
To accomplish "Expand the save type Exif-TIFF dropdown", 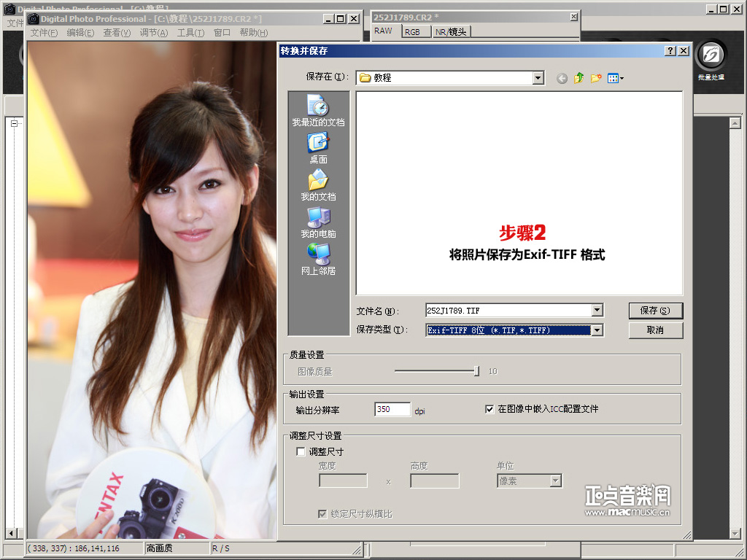I will click(597, 330).
